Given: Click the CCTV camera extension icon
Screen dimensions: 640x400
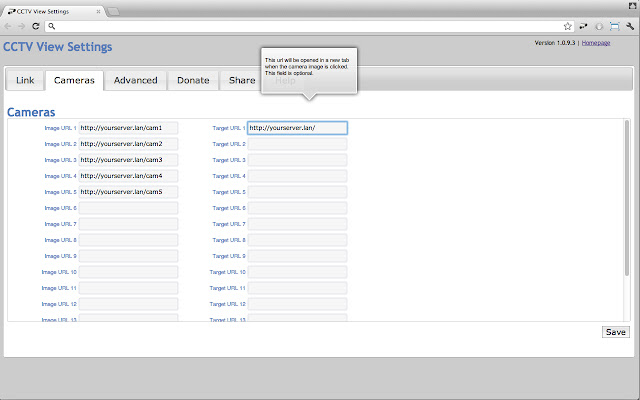Looking at the screenshot, I should [x=583, y=26].
